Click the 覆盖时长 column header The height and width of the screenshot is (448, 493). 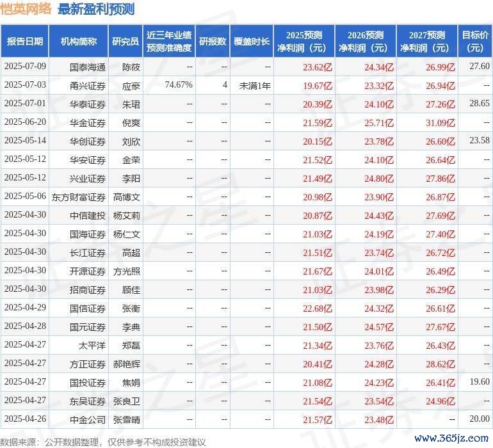[x=252, y=41]
